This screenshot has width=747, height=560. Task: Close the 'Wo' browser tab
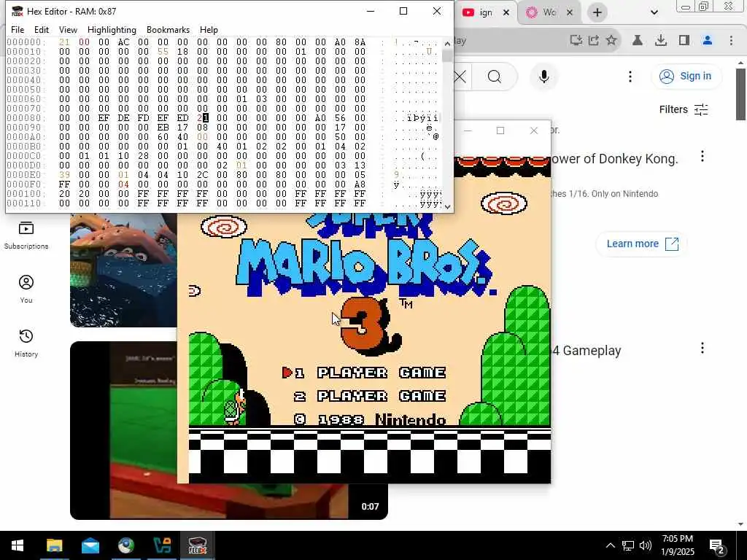tap(570, 12)
